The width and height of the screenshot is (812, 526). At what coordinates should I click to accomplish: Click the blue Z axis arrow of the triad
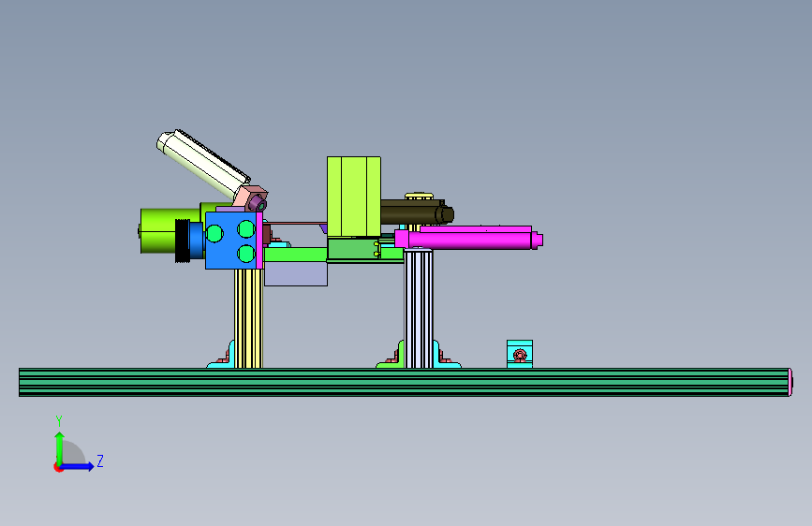tap(77, 466)
